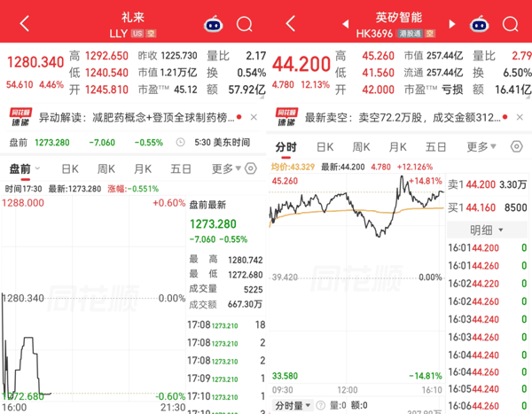
Task: Tap the 礼来 pre-market price chart
Action: (x=94, y=298)
